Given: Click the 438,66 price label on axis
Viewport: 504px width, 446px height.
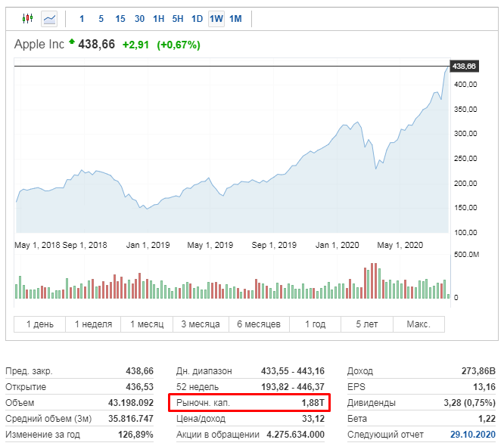Looking at the screenshot, I should pyautogui.click(x=464, y=67).
